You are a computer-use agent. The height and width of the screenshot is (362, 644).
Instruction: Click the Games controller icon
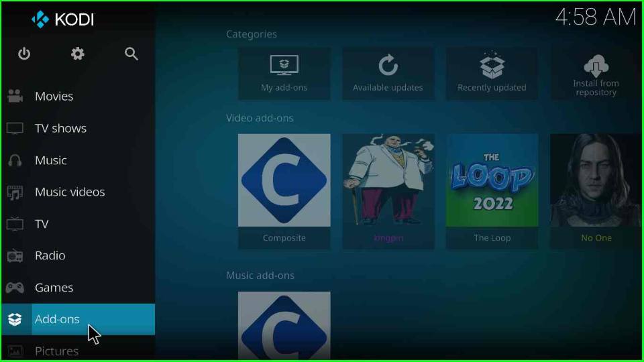(15, 288)
